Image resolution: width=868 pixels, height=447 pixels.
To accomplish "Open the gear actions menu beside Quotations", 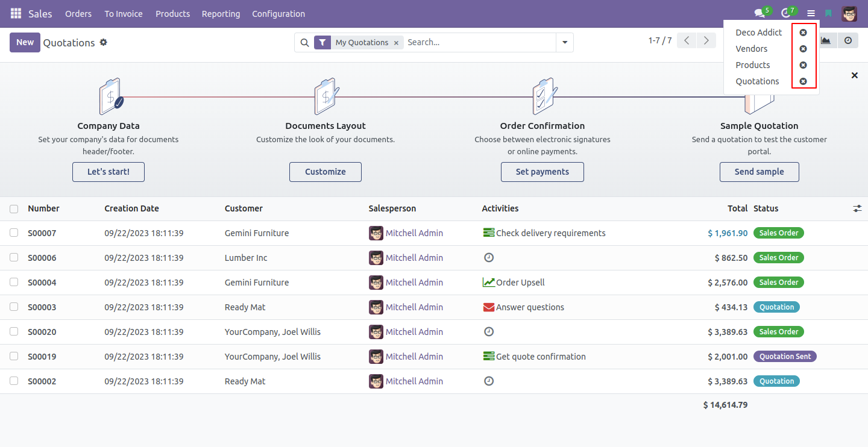I will coord(104,42).
